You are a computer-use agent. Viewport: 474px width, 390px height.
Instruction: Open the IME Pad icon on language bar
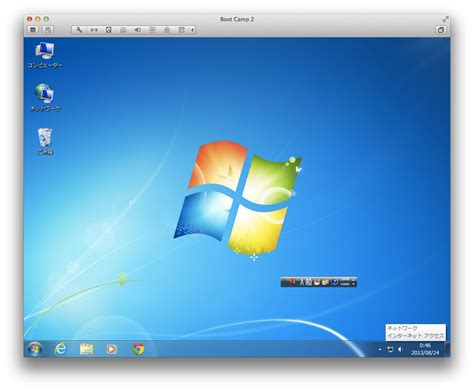317,282
